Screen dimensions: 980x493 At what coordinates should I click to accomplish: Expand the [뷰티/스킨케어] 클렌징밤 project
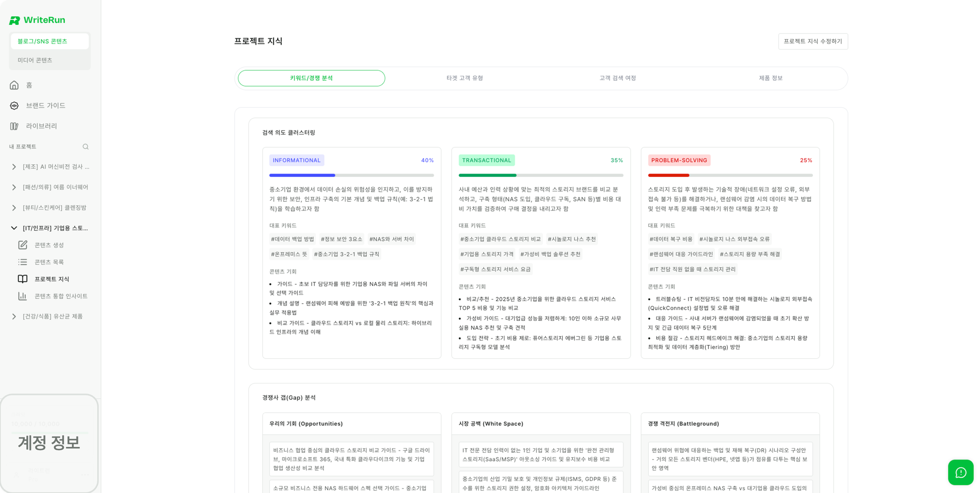(14, 208)
